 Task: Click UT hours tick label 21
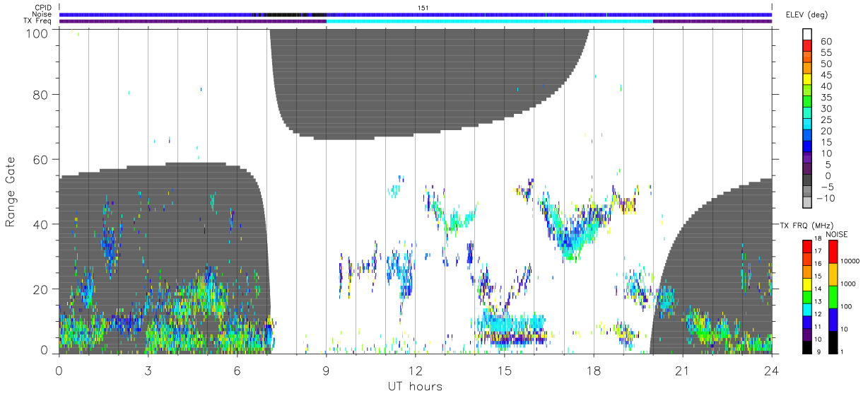point(682,369)
